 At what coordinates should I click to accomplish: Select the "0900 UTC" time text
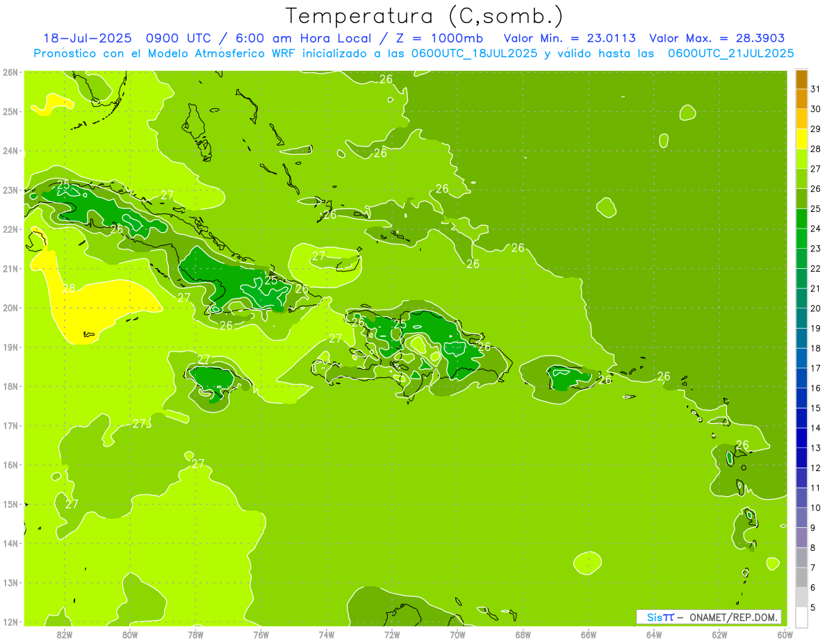pyautogui.click(x=179, y=38)
